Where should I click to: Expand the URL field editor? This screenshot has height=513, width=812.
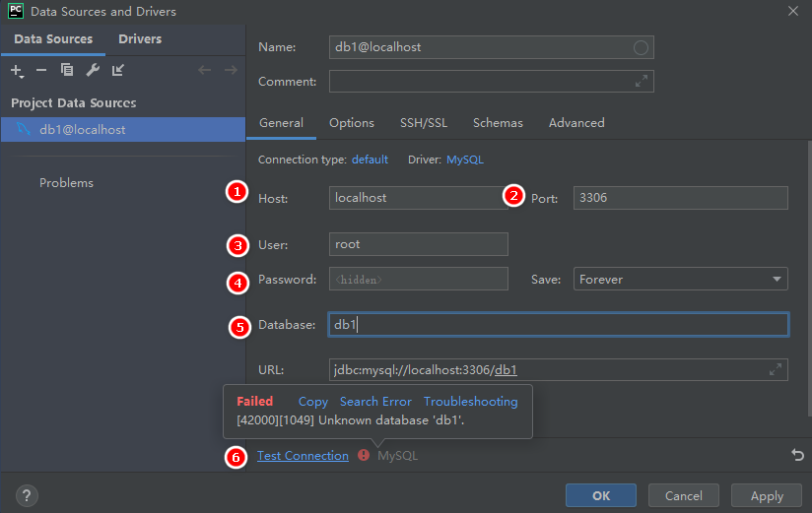[x=777, y=370]
